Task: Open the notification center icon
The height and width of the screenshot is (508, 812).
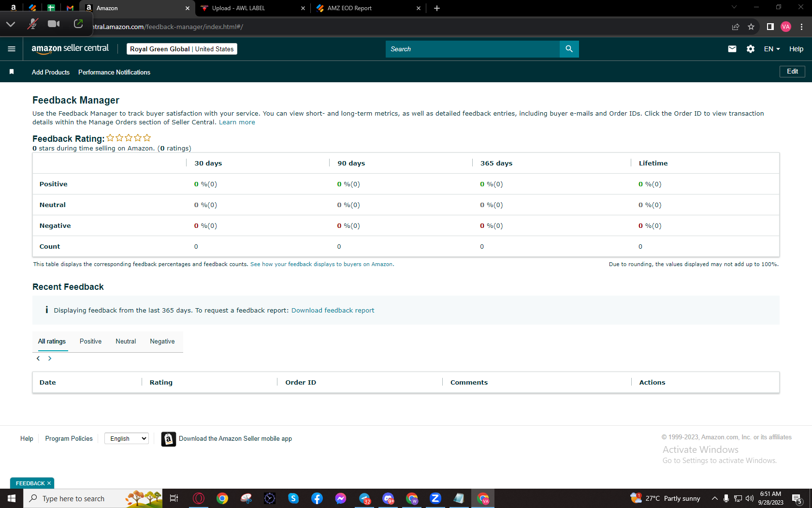Action: (797, 498)
